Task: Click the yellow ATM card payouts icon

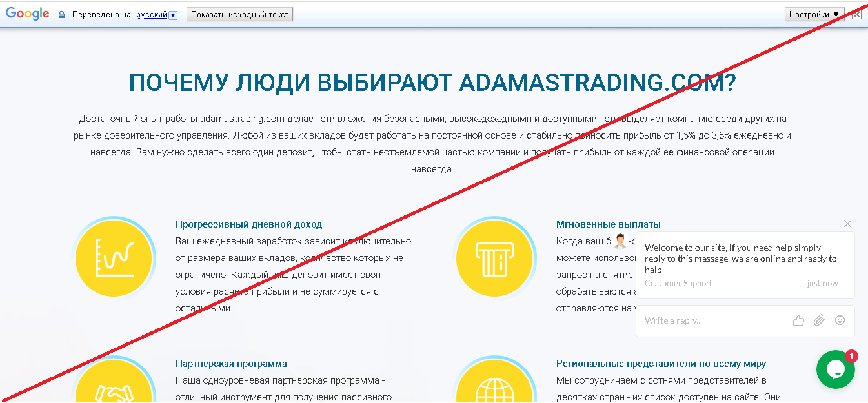Action: click(x=494, y=259)
